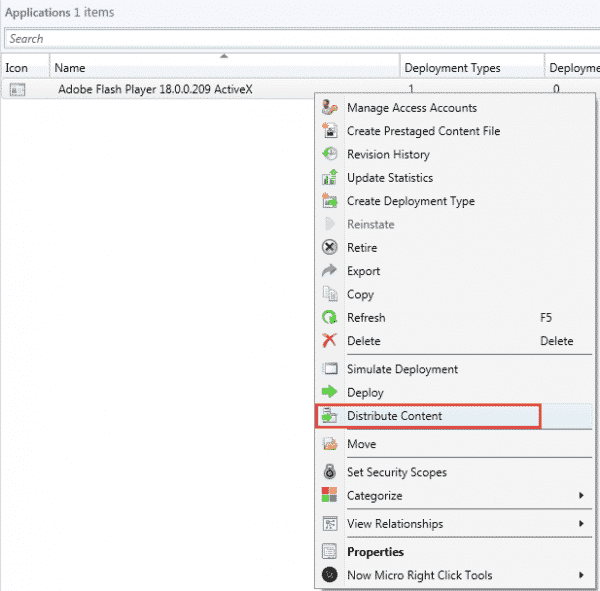Click the green Deploy arrow icon
The image size is (600, 591).
point(330,393)
